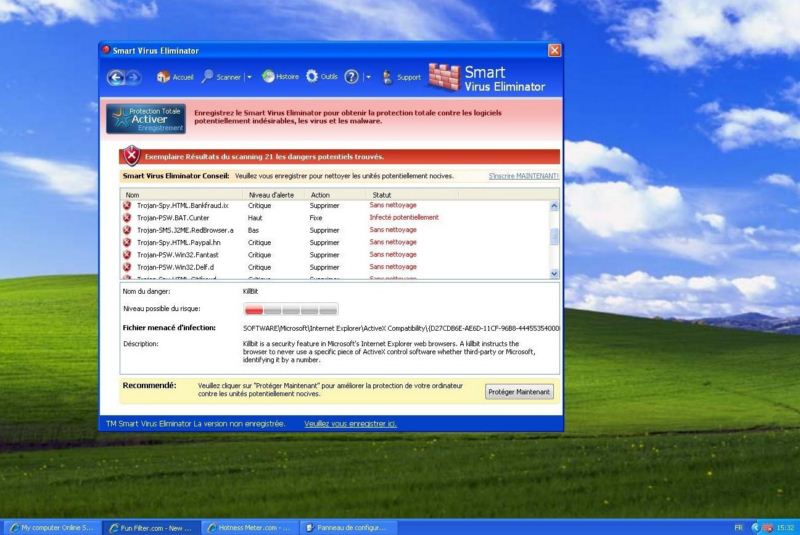Click the Protéger Maintenant button
Viewport: 800px width, 535px height.
[519, 392]
